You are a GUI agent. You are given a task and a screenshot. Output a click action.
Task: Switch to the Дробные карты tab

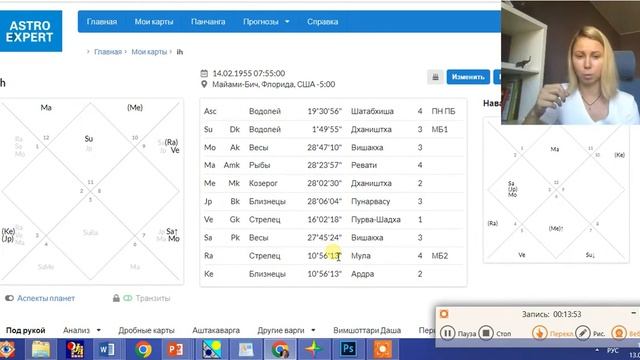(x=147, y=330)
